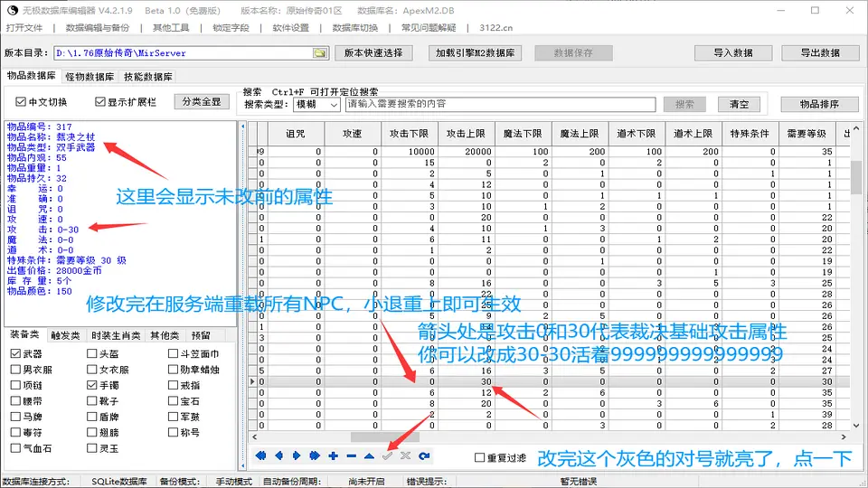The height and width of the screenshot is (488, 868).
Task: Jump to first record navigator icon
Action: click(x=260, y=455)
